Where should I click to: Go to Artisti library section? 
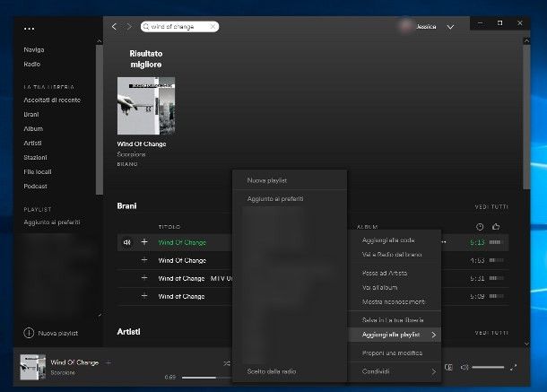(x=32, y=143)
